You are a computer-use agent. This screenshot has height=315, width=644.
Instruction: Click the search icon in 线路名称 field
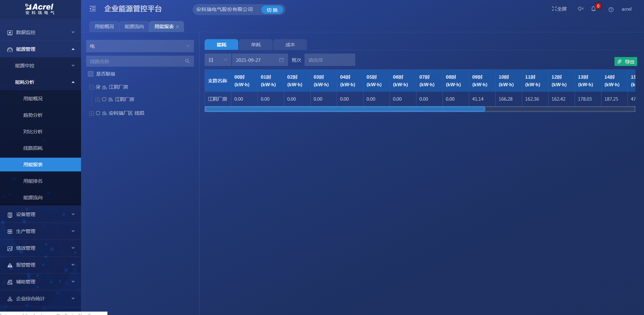[187, 61]
